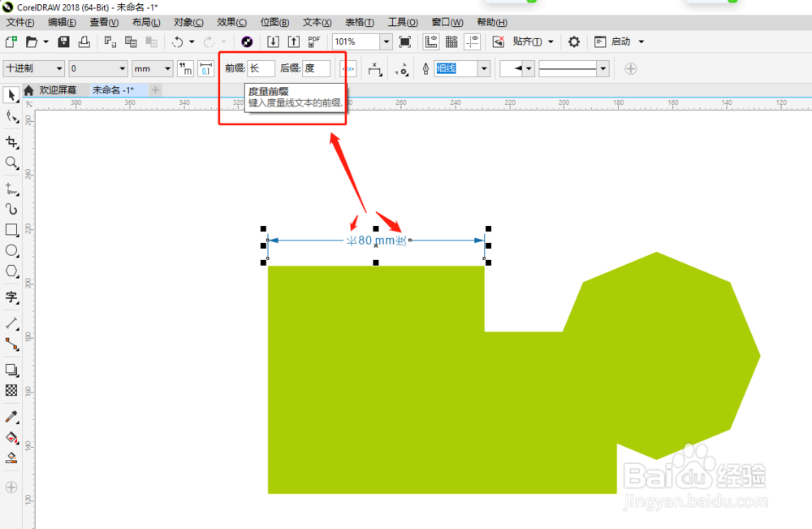This screenshot has height=529, width=812.
Task: Open the Open-file recent arrow
Action: click(45, 42)
